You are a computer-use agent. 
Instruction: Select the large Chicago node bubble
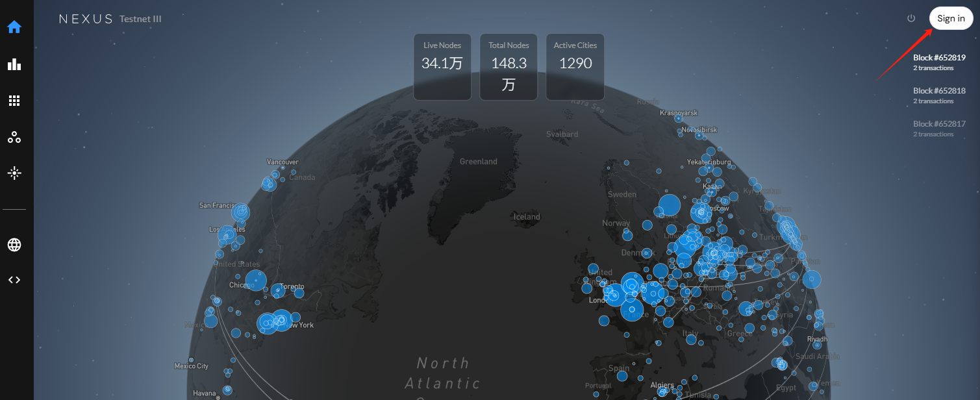pos(256,281)
